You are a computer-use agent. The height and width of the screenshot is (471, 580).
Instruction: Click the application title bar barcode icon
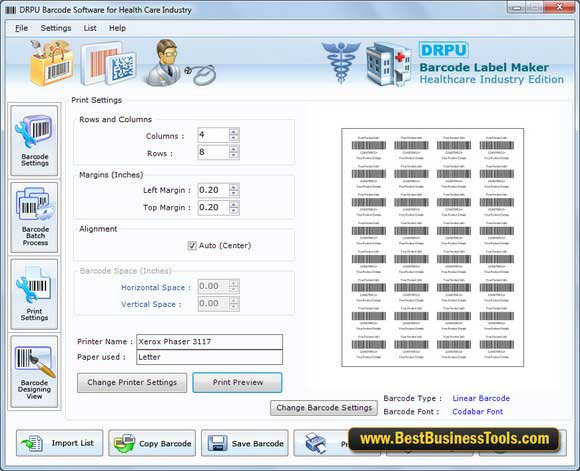(x=11, y=10)
